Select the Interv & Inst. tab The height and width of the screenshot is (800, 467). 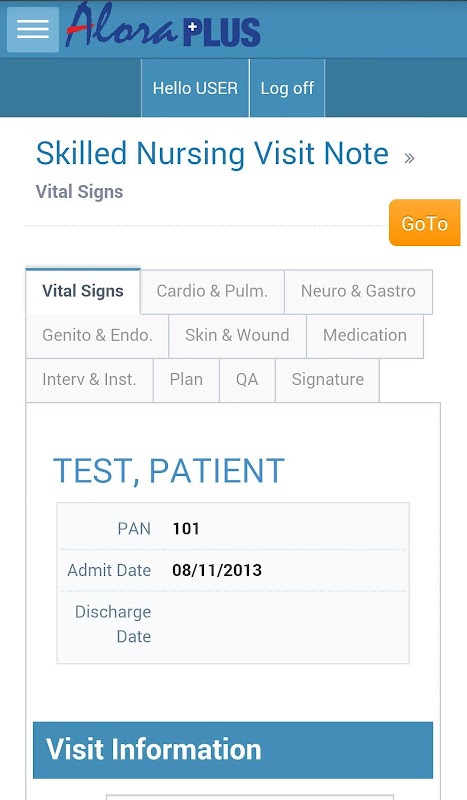89,380
